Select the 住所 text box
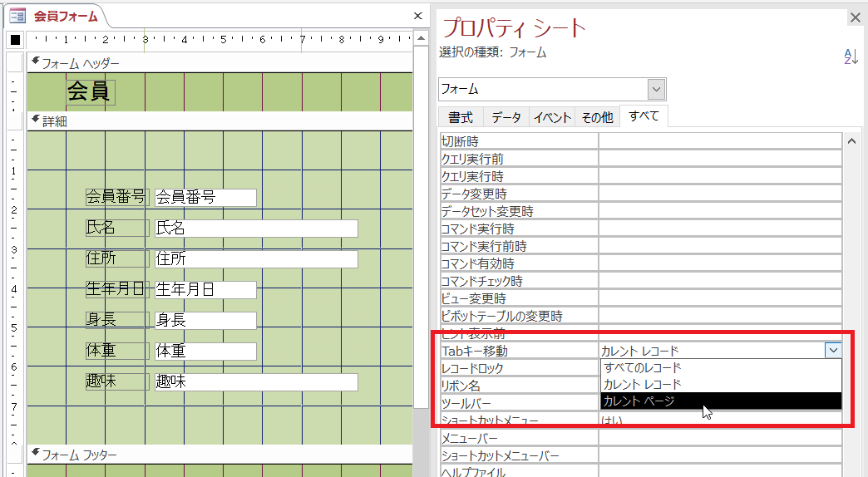This screenshot has width=868, height=477. click(x=256, y=259)
